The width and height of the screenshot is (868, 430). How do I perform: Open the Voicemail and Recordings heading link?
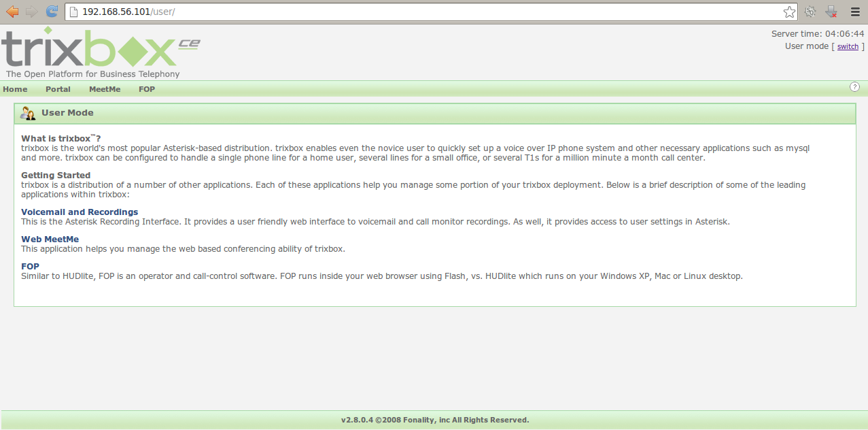(80, 212)
